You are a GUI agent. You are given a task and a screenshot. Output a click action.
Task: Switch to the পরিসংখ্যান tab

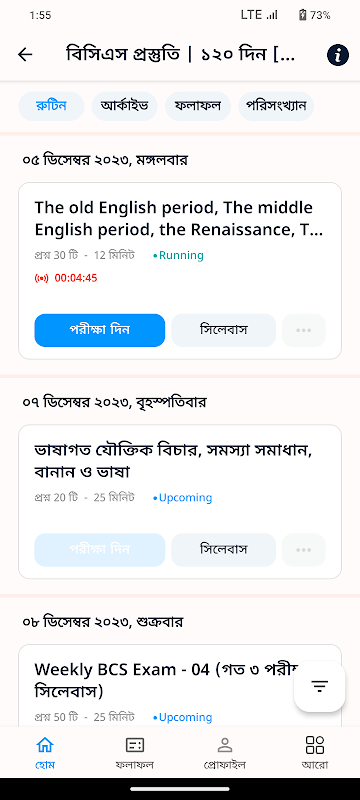(276, 107)
